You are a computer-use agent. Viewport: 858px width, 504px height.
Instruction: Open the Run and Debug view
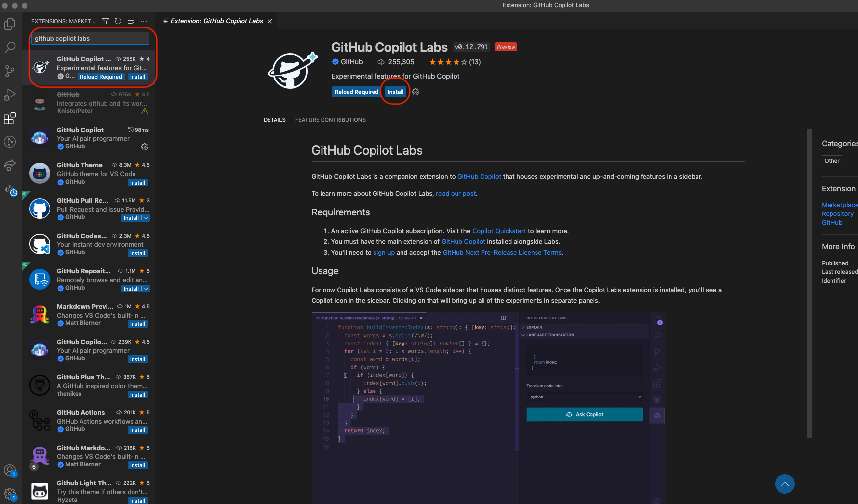[9, 95]
